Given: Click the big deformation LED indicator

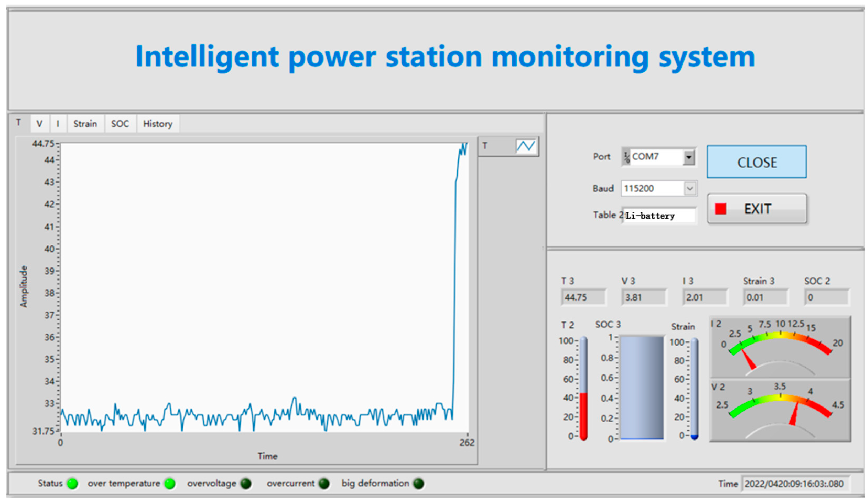Looking at the screenshot, I should click(419, 484).
